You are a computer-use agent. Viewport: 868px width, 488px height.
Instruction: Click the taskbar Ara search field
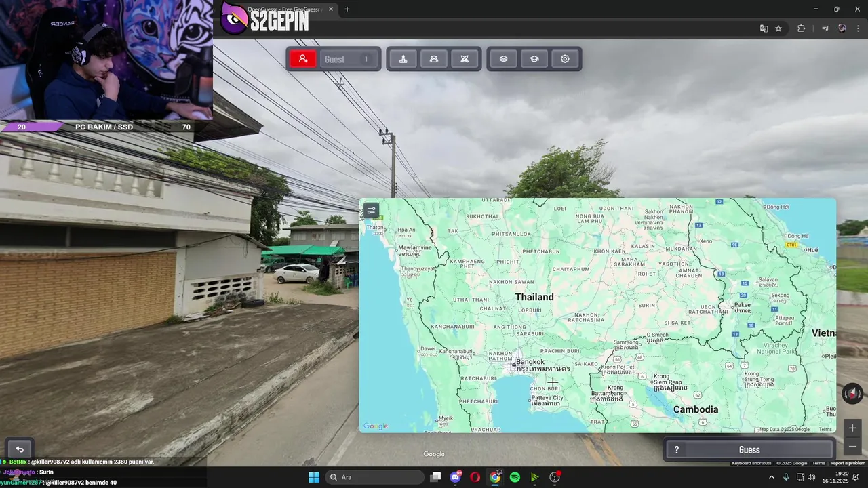click(374, 477)
